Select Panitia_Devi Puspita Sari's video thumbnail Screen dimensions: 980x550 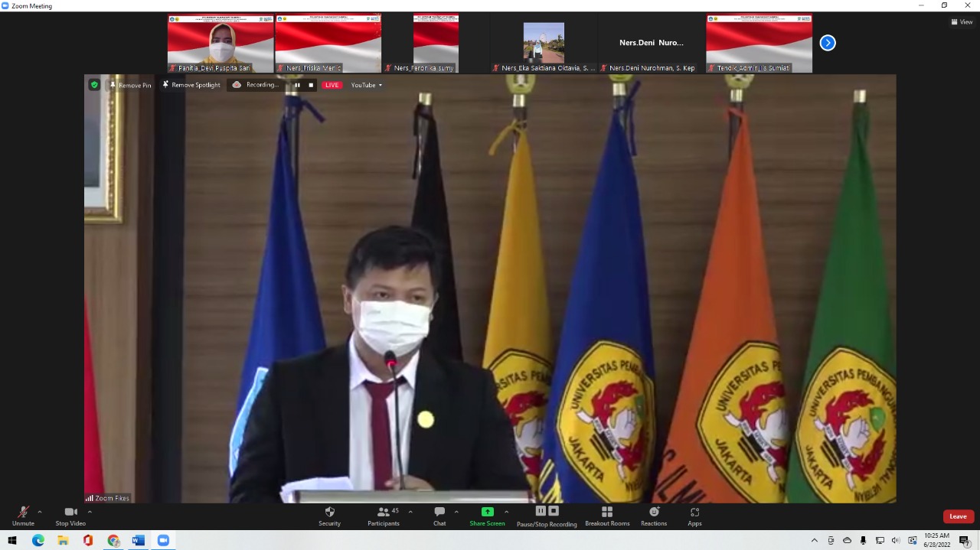(220, 44)
